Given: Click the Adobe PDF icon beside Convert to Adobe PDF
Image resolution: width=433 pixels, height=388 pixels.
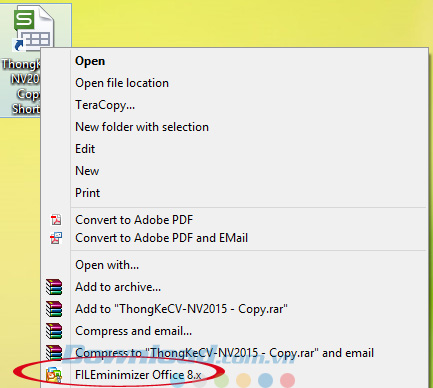Looking at the screenshot, I should 56,220.
